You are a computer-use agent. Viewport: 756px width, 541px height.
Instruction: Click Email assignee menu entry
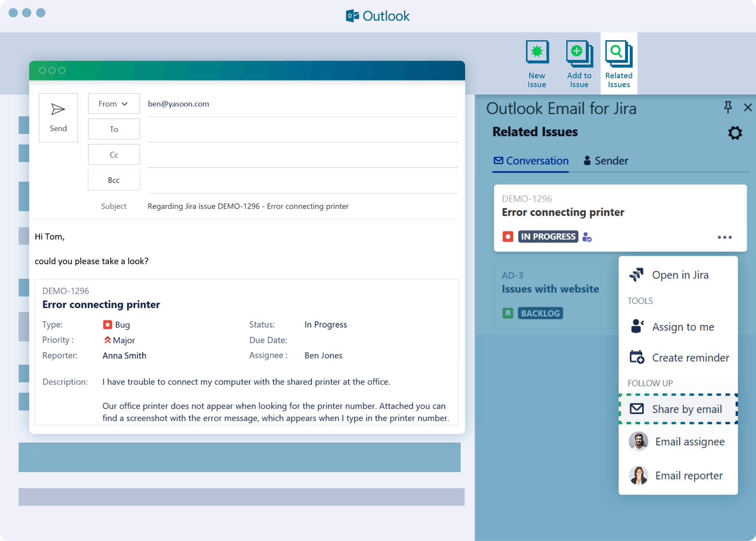[x=690, y=442]
